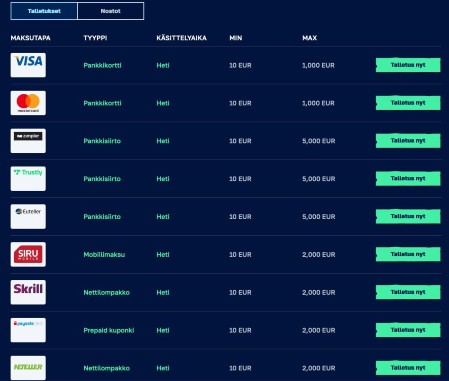Click the MAKSUTAPA column header
The width and height of the screenshot is (449, 381).
pos(30,38)
